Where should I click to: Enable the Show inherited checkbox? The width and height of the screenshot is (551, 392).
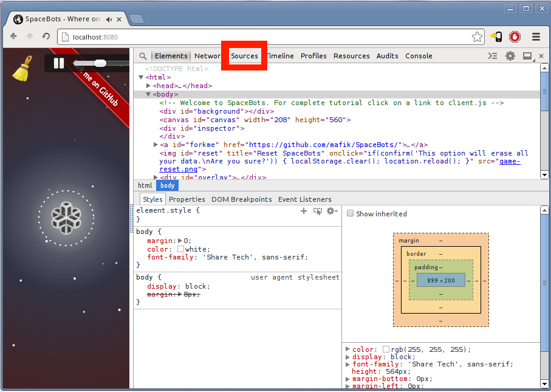click(x=350, y=214)
